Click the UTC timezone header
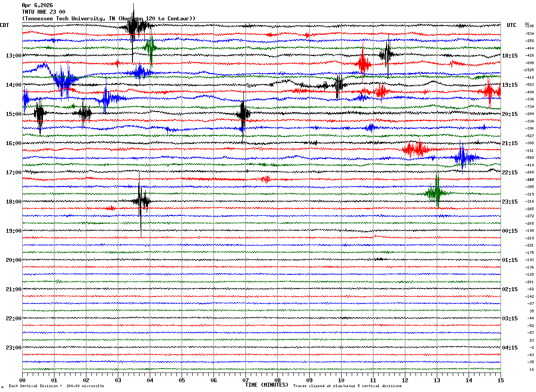The height and width of the screenshot is (392, 536). click(512, 25)
